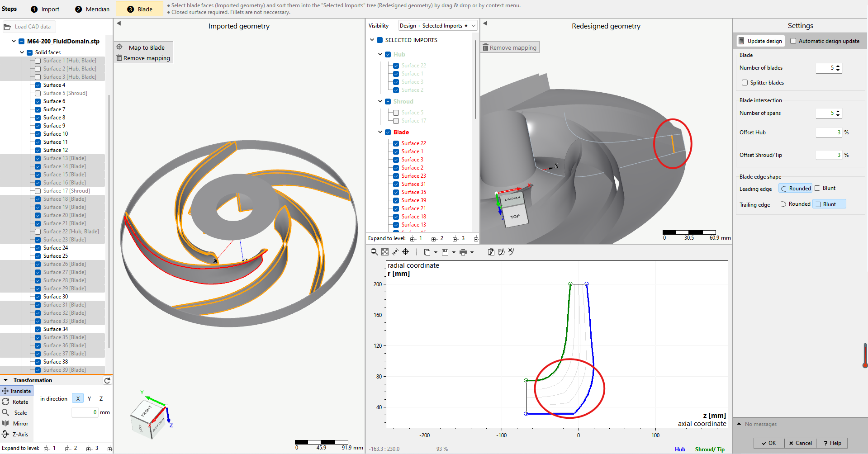Click the save diagram floppy disk icon

(445, 252)
